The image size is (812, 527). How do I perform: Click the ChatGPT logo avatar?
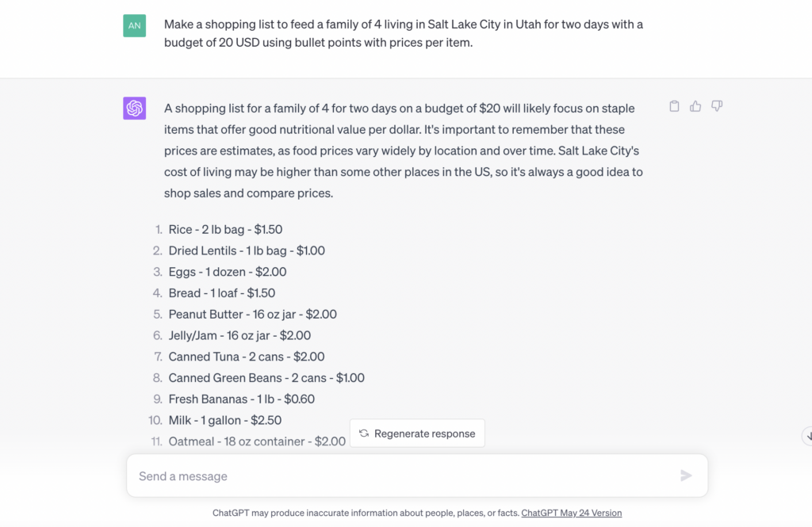pos(135,108)
